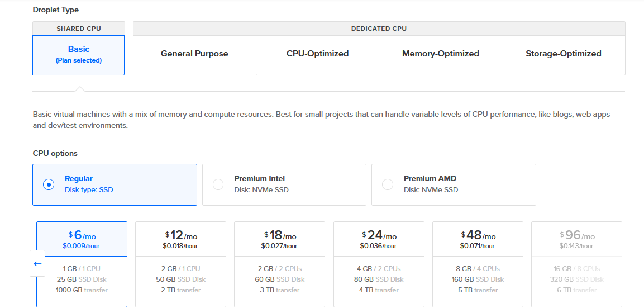Viewport: 644px width, 308px height.
Task: Click the DEDICATED CPU header label
Action: [379, 29]
